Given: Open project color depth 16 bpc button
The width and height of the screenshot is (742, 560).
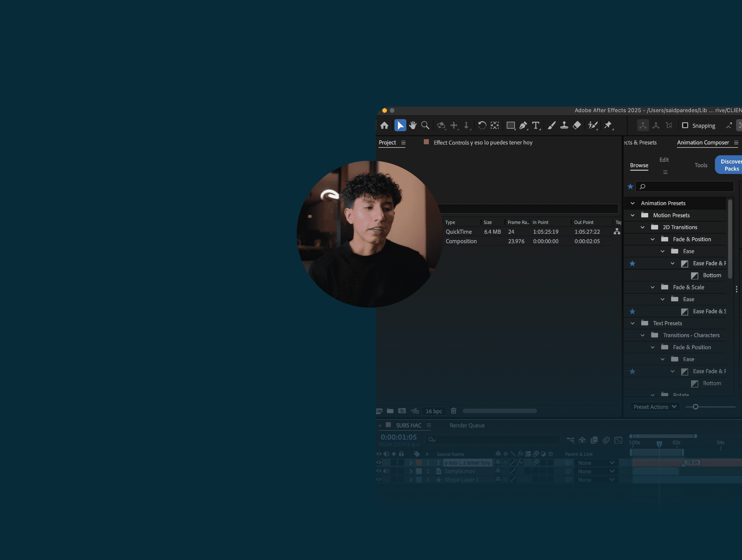Looking at the screenshot, I should point(434,411).
